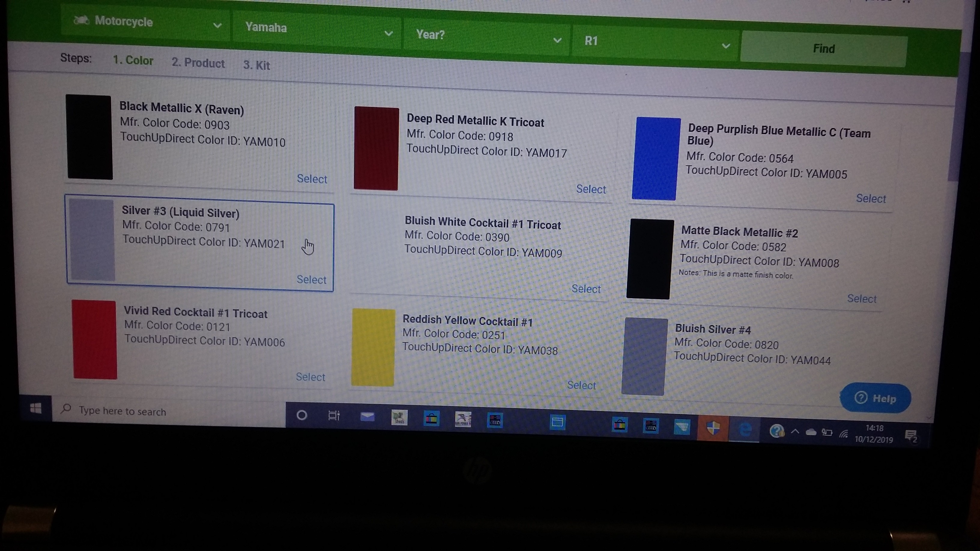Screen dimensions: 980x551
Task: Click the Reddish Yellow Cocktail swatch
Action: pos(373,347)
